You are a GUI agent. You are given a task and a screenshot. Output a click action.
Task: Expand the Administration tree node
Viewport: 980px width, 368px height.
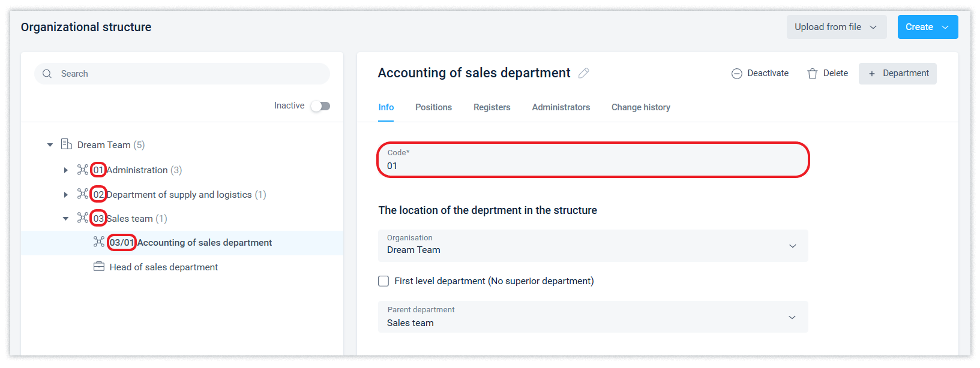[x=65, y=170]
